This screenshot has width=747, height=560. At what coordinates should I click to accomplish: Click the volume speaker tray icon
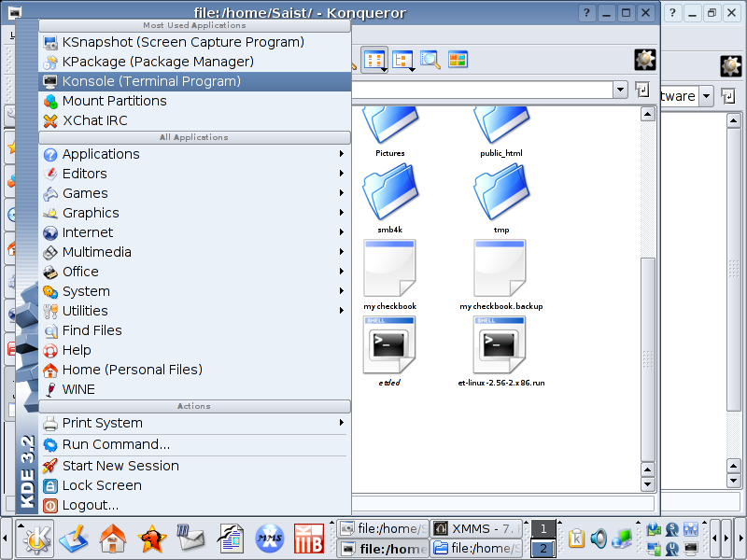click(x=599, y=539)
